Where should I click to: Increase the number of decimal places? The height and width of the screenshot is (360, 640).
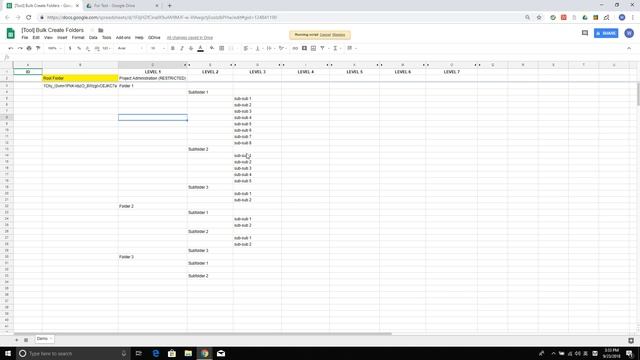97,48
